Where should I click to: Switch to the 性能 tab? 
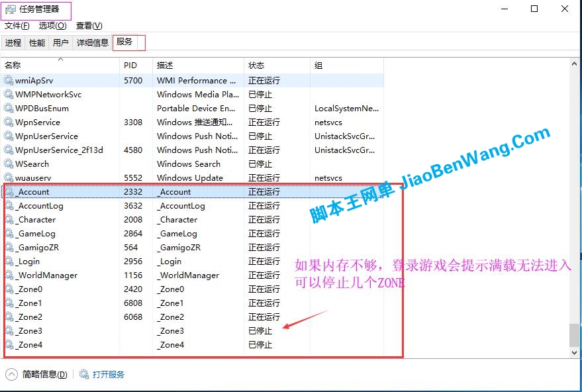pos(36,42)
